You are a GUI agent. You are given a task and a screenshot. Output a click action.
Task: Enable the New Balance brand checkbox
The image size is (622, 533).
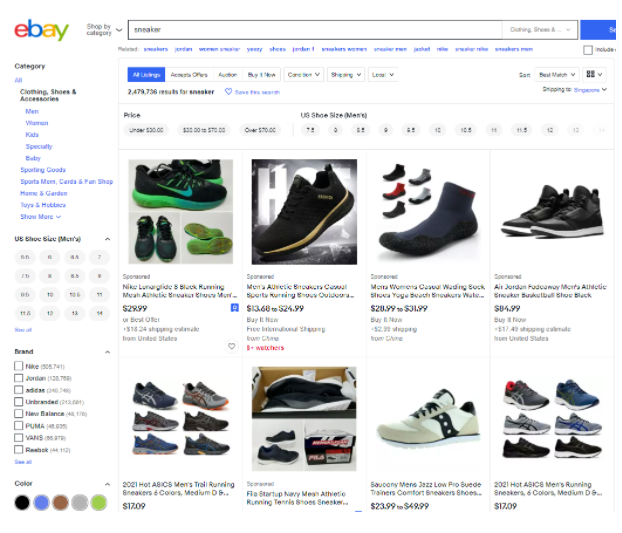pos(19,413)
